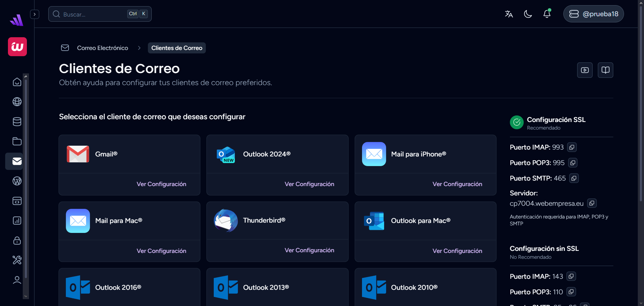Image resolution: width=644 pixels, height=306 pixels.
Task: Open the security lock section in sidebar
Action: click(x=17, y=241)
